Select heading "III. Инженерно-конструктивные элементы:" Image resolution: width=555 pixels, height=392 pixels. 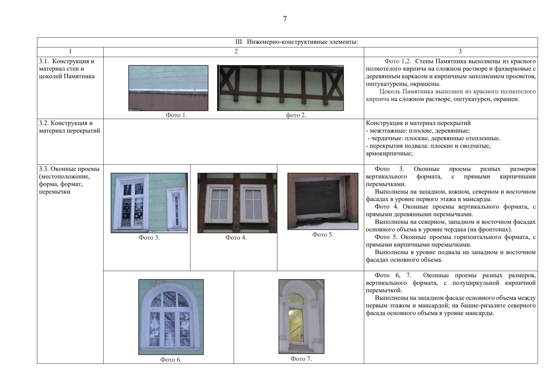pyautogui.click(x=297, y=42)
